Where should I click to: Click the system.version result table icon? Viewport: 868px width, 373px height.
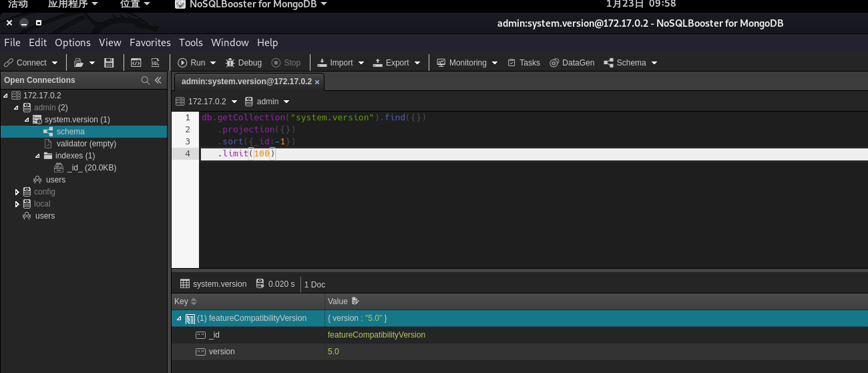(x=185, y=284)
